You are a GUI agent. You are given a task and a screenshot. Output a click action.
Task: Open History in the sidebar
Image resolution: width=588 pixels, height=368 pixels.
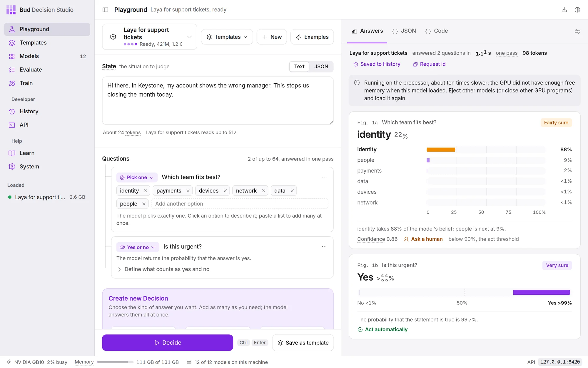coord(47,112)
